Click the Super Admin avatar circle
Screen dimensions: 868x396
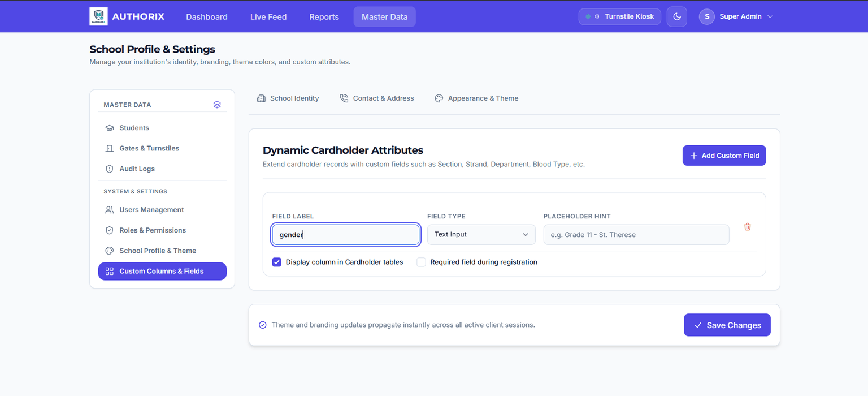pyautogui.click(x=707, y=16)
